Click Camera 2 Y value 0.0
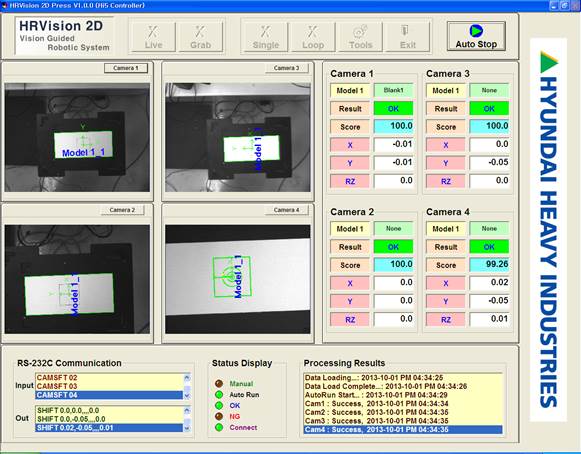 pos(393,301)
